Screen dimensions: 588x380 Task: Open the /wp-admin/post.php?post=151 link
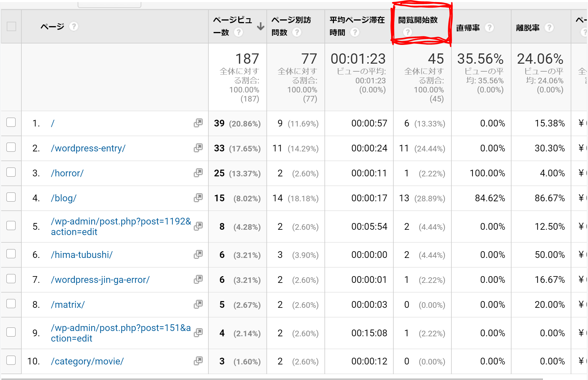pyautogui.click(x=121, y=333)
